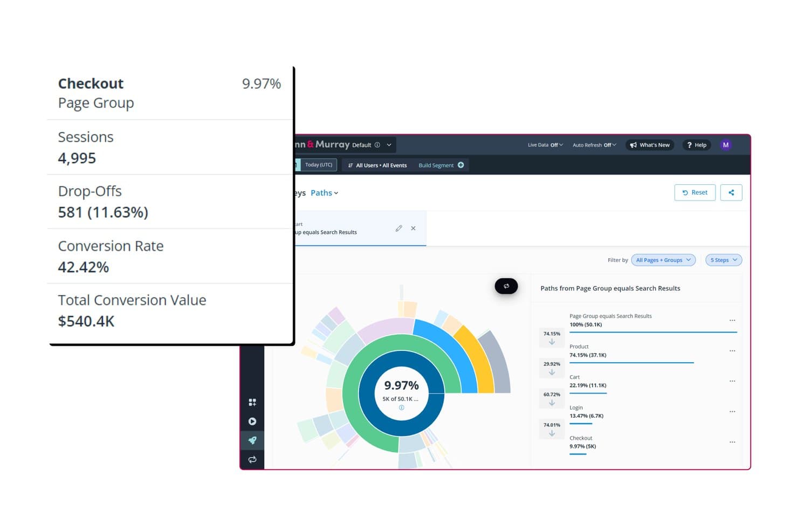
Task: Open the M user avatar
Action: click(726, 145)
